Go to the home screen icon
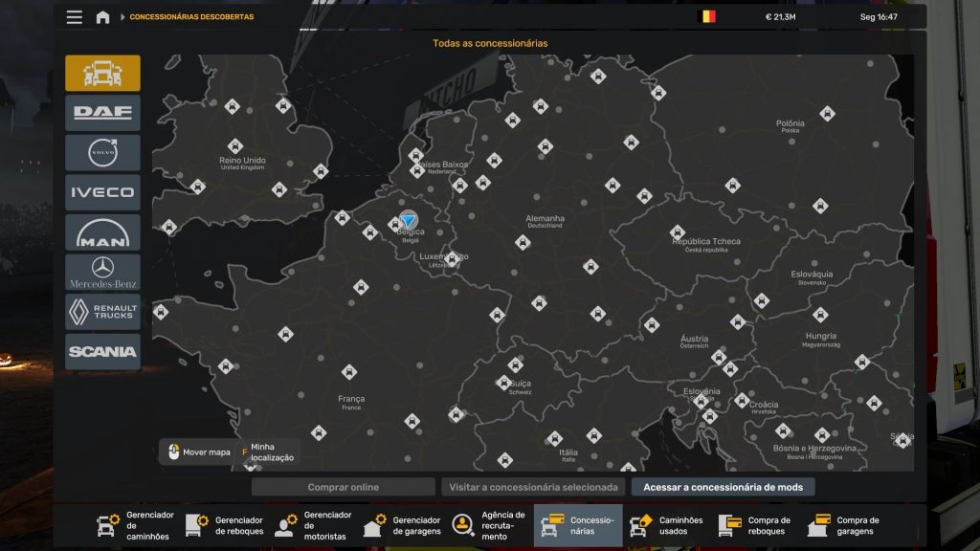The width and height of the screenshot is (980, 551). click(102, 17)
